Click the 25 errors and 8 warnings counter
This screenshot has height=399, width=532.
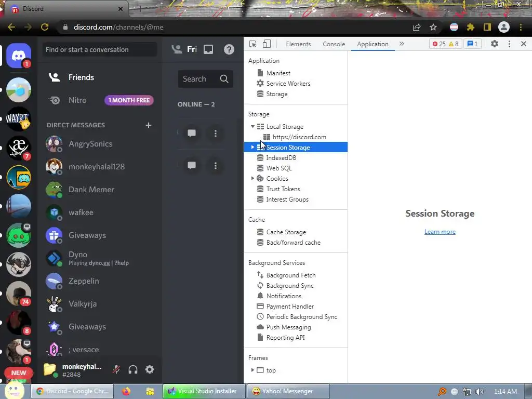(445, 44)
